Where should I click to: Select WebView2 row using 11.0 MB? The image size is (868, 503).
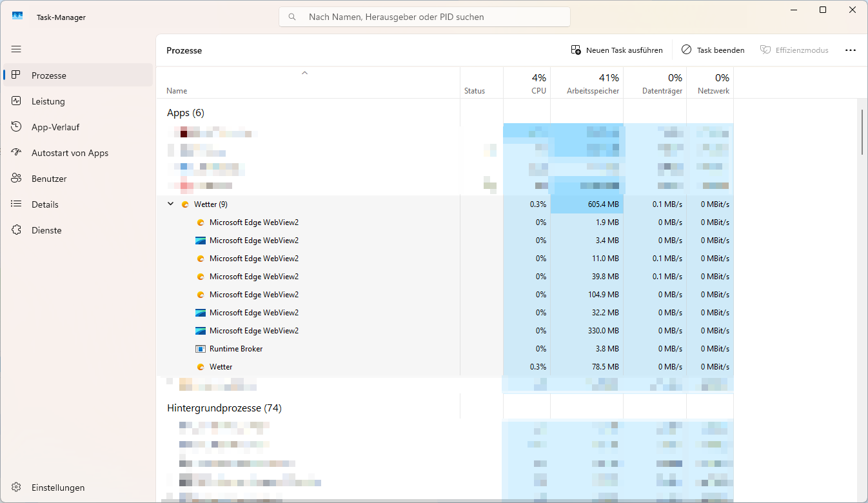pyautogui.click(x=445, y=259)
